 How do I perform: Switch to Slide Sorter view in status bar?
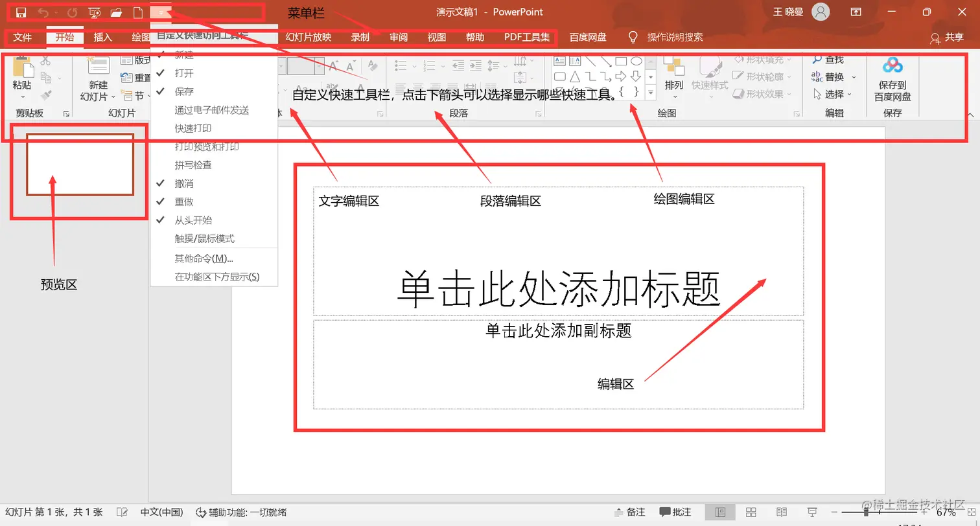coord(751,512)
